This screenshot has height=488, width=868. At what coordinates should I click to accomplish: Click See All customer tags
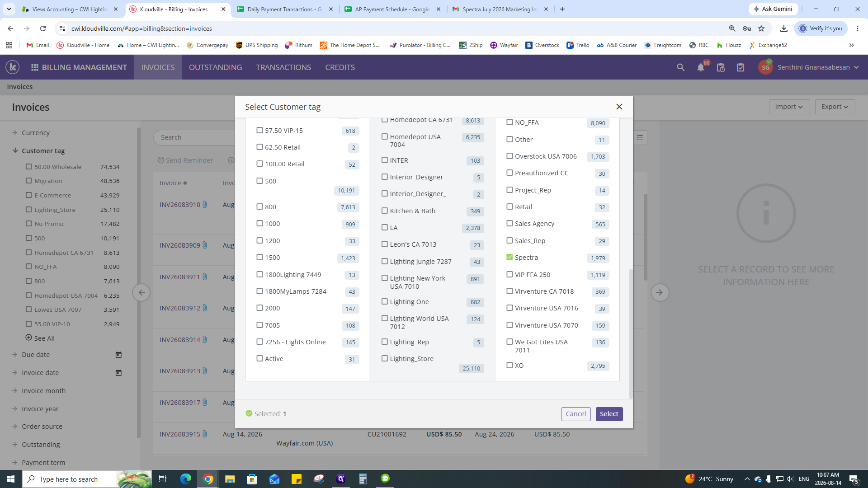(x=40, y=338)
